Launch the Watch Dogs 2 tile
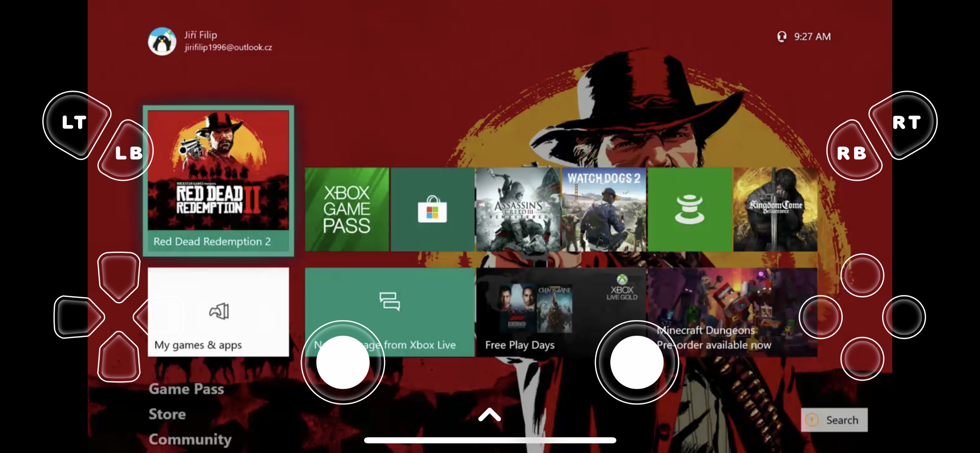The height and width of the screenshot is (453, 980). (604, 209)
